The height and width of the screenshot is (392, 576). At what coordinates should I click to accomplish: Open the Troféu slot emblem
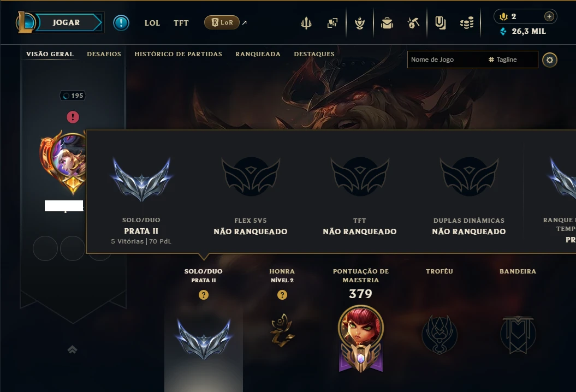440,334
